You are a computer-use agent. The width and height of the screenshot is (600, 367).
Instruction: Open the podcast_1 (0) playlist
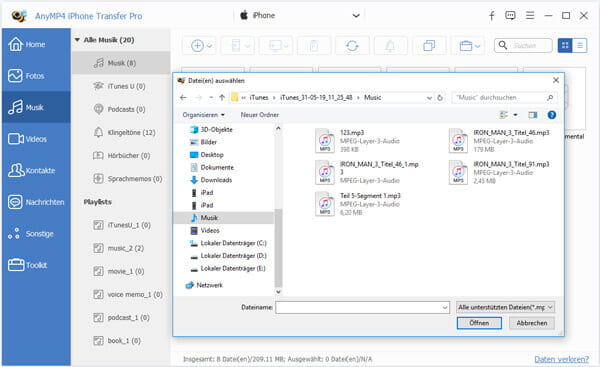point(121,318)
